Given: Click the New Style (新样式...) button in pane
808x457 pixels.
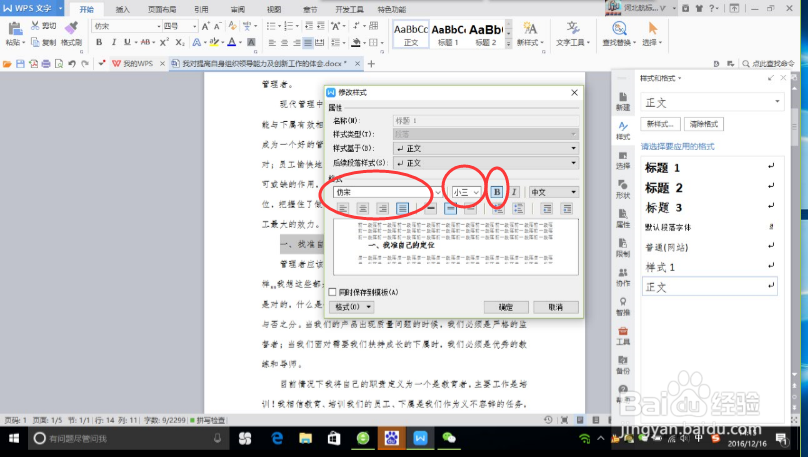Looking at the screenshot, I should [x=660, y=124].
